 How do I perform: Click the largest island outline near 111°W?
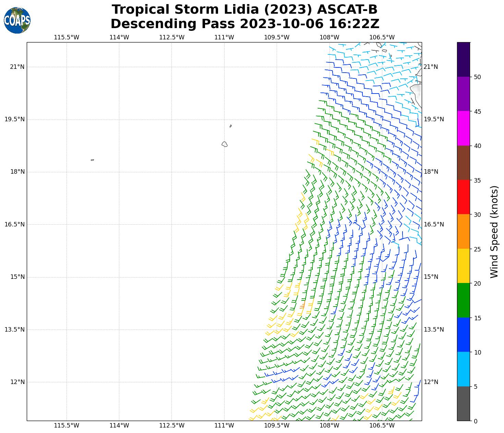[225, 144]
